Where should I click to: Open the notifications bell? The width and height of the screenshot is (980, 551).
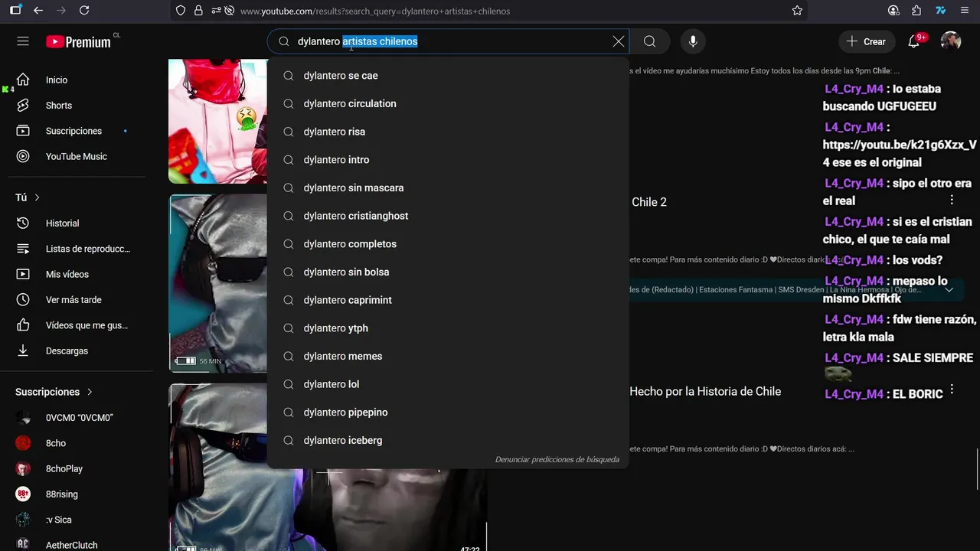[x=914, y=41]
